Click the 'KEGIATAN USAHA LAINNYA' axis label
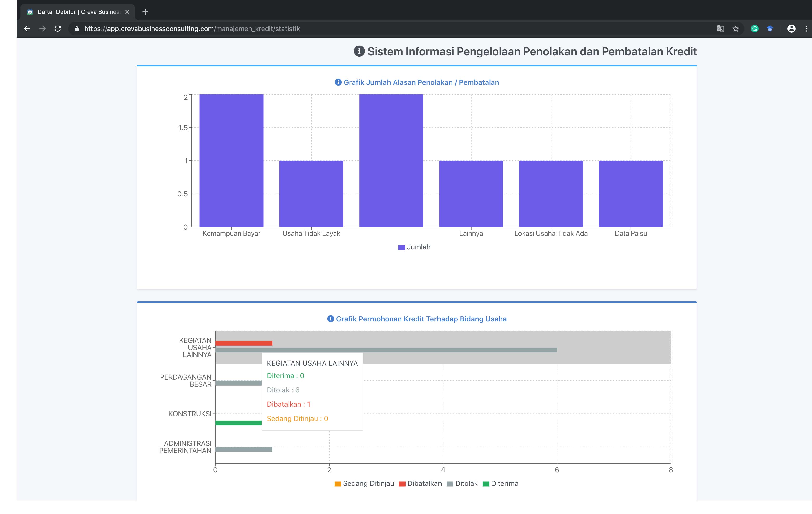 coord(195,347)
